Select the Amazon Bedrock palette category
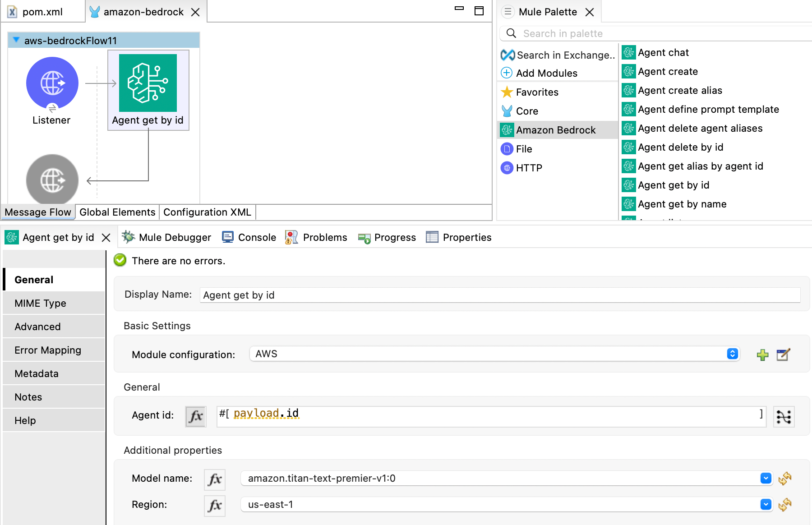The height and width of the screenshot is (525, 812). click(558, 130)
